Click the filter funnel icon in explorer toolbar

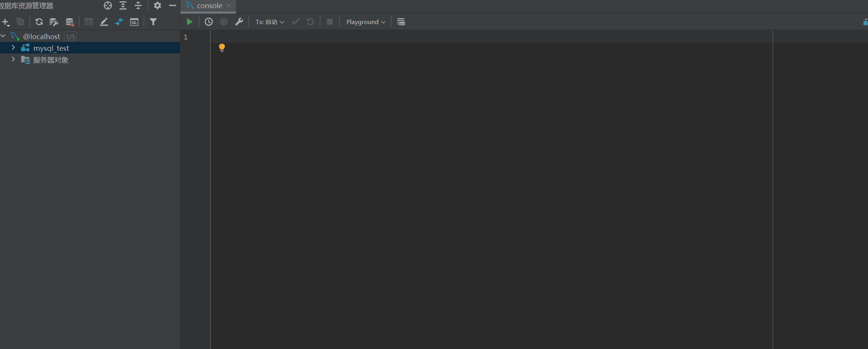[x=153, y=22]
